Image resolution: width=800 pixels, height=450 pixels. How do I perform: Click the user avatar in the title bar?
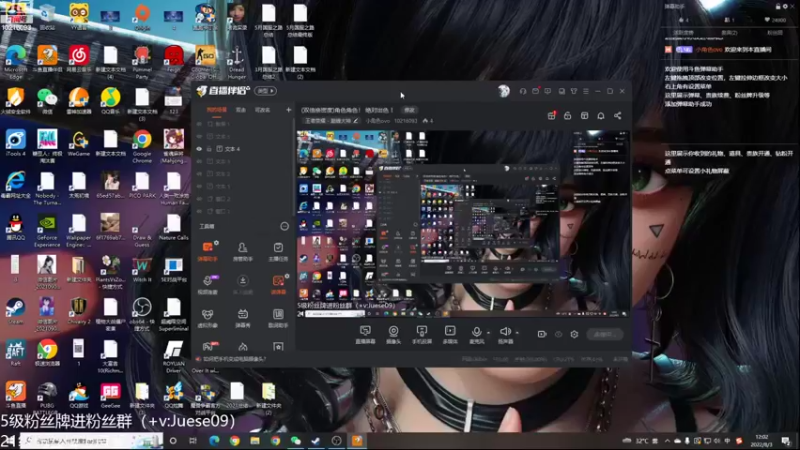504,91
